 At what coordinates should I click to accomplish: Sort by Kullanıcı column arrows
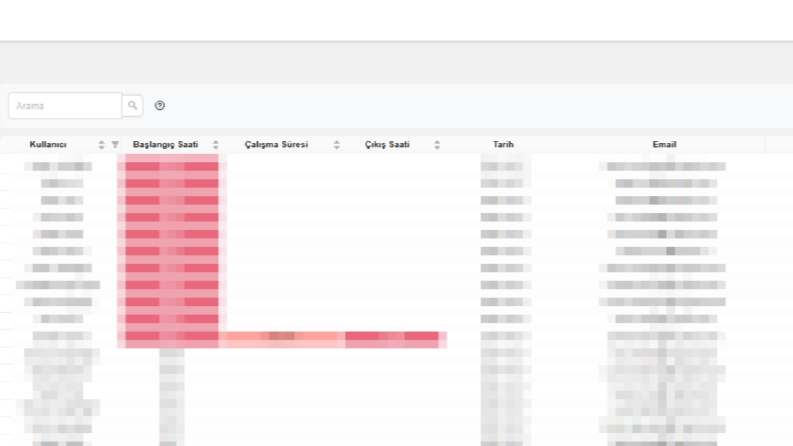point(101,145)
